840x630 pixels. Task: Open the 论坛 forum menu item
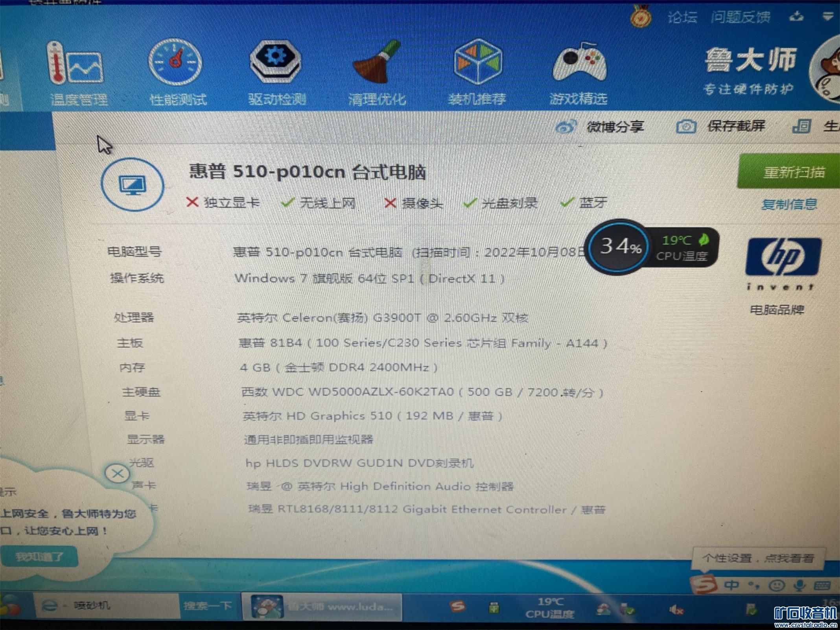click(682, 17)
